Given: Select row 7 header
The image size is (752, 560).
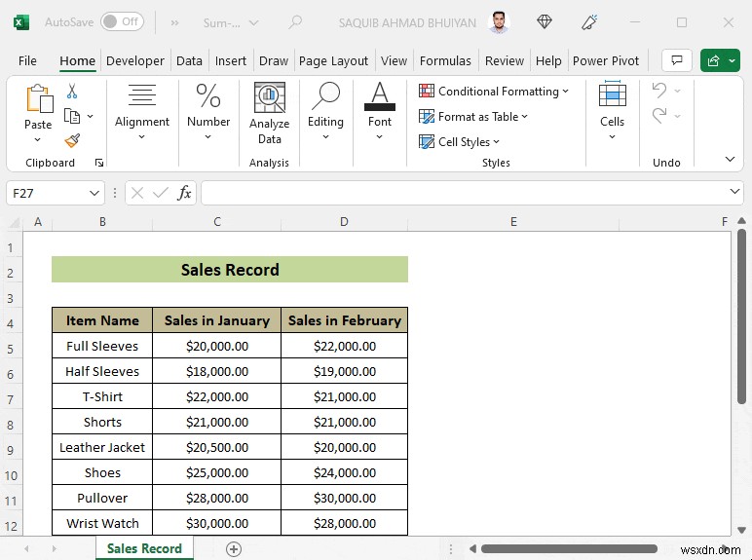Looking at the screenshot, I should (11, 398).
